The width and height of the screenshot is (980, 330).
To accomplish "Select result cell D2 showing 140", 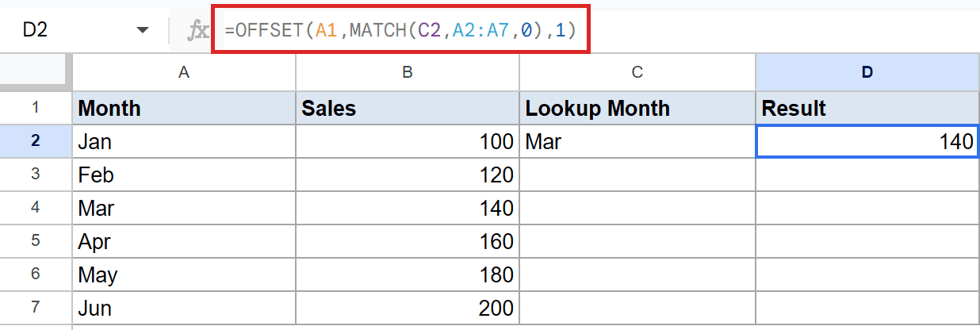I will 867,141.
